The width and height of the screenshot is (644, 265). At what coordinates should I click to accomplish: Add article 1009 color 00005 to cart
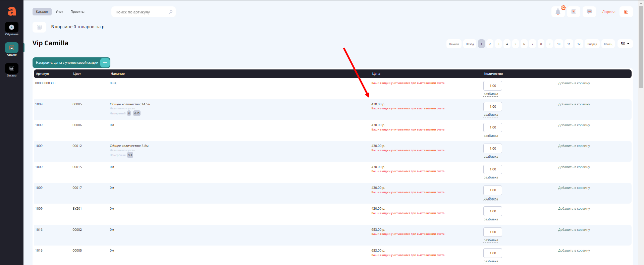click(x=574, y=104)
